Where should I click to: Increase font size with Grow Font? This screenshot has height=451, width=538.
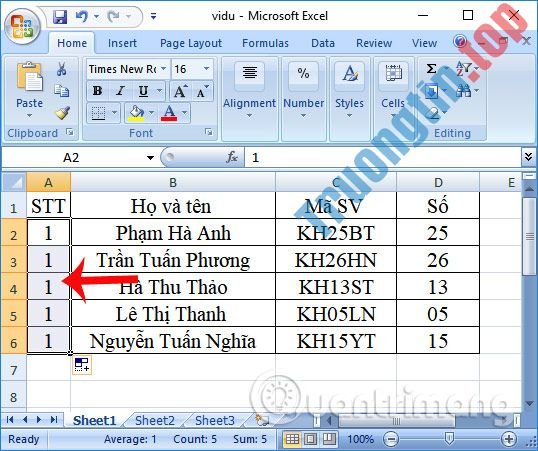pos(180,91)
